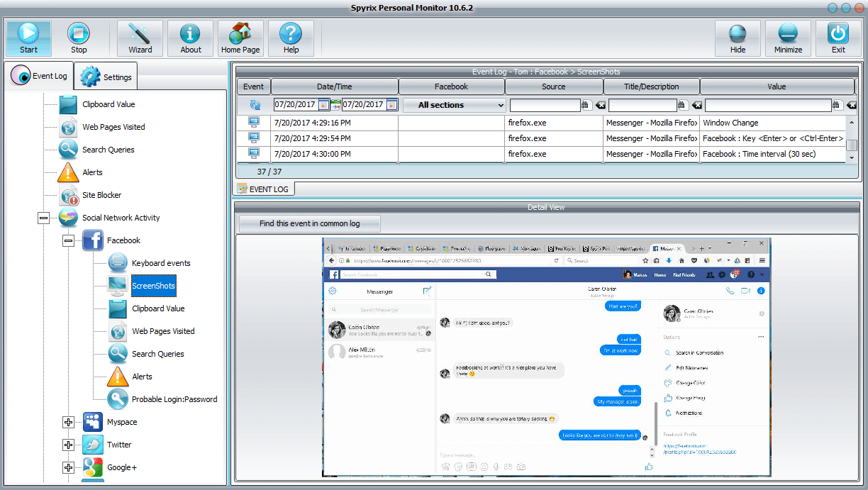Open the end date calendar picker
This screenshot has height=490, width=868.
[391, 105]
